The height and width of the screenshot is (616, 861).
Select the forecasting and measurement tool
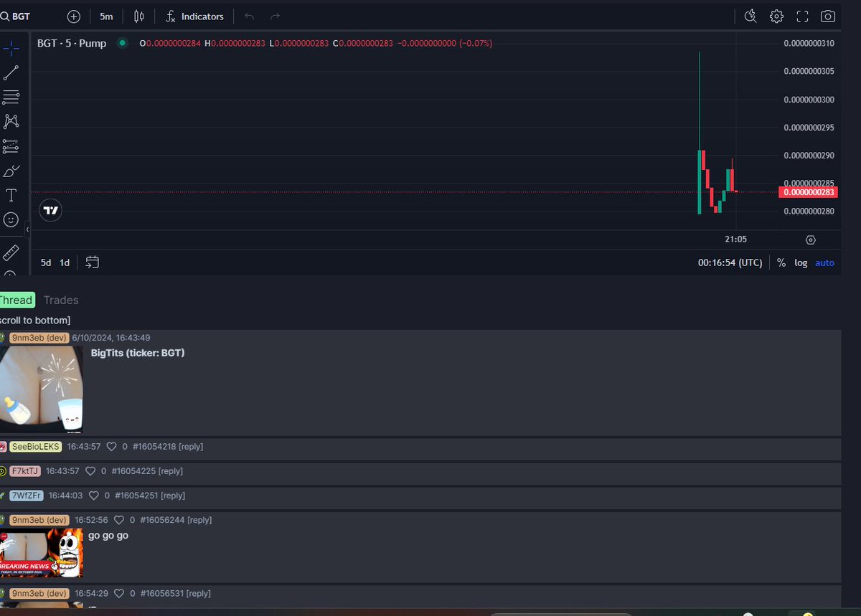pos(11,146)
